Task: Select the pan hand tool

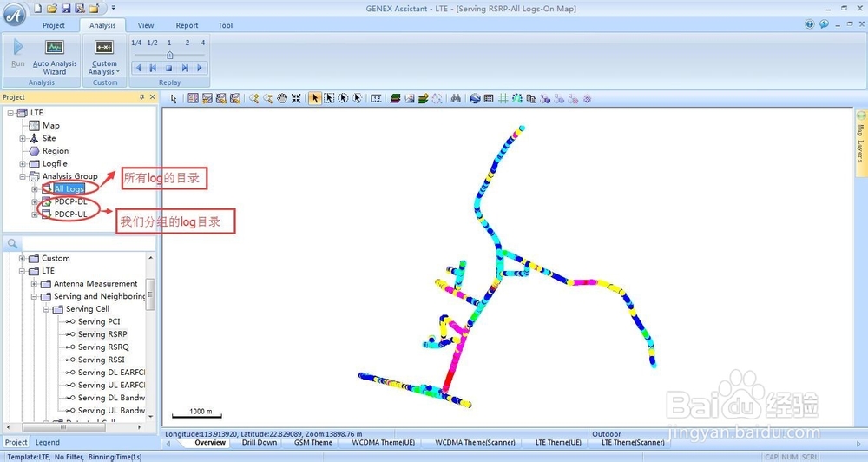Action: point(282,99)
